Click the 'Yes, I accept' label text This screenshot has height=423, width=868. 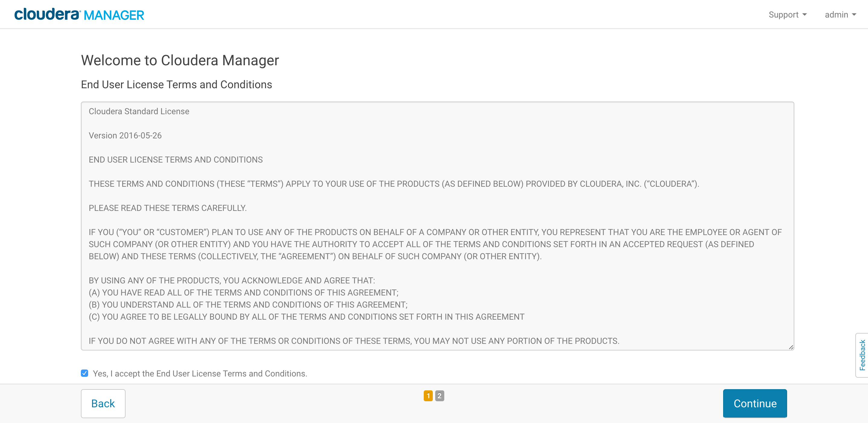200,373
